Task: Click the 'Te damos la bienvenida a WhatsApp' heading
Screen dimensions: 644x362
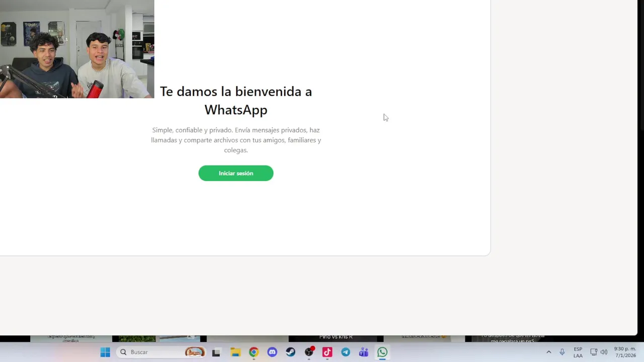Action: click(x=235, y=100)
